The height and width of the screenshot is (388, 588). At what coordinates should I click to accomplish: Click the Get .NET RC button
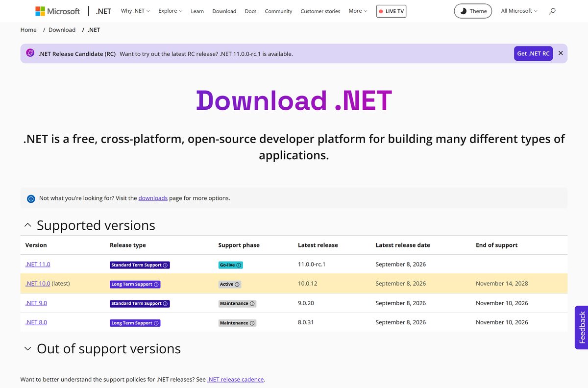pos(533,53)
